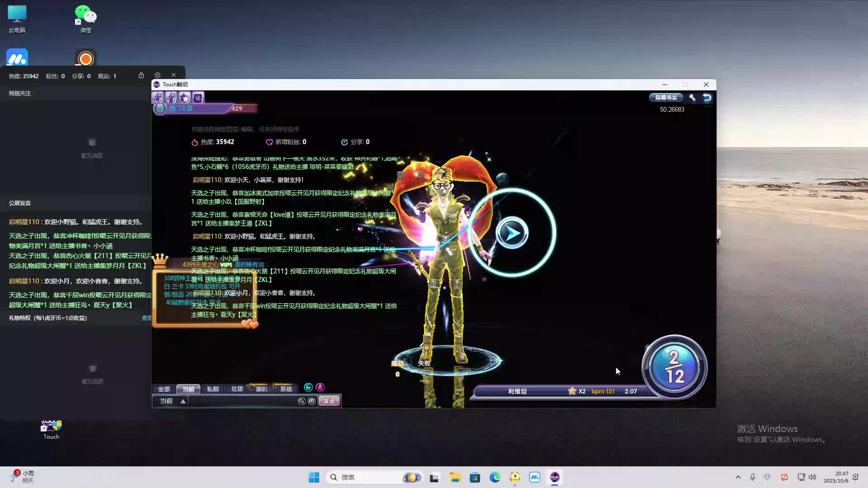Open the taskbar input method indicator 中
Screen dimensions: 868x488
tap(767, 477)
